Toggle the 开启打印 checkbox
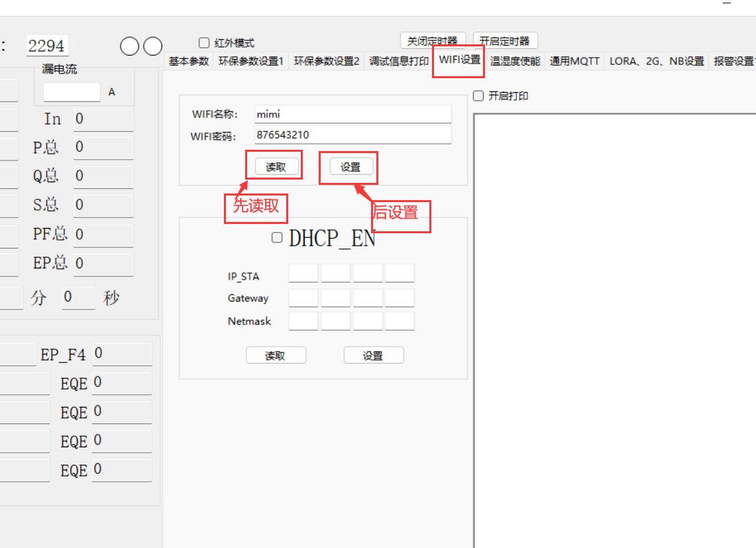 (x=478, y=96)
